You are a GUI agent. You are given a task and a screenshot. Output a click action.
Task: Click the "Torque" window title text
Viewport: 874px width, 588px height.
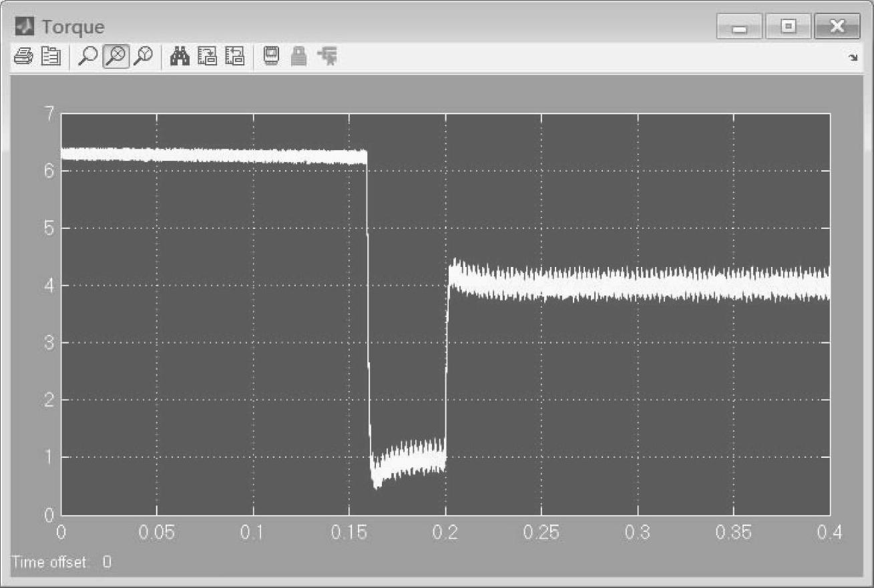click(73, 27)
